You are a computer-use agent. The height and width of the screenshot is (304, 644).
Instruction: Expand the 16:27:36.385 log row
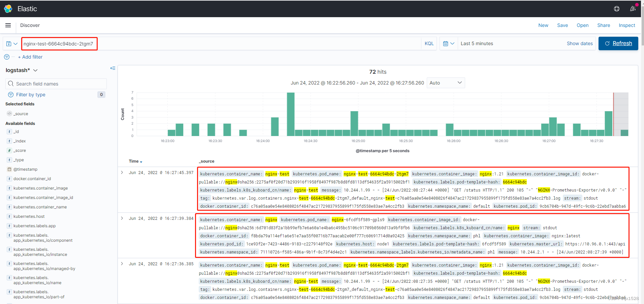point(122,264)
